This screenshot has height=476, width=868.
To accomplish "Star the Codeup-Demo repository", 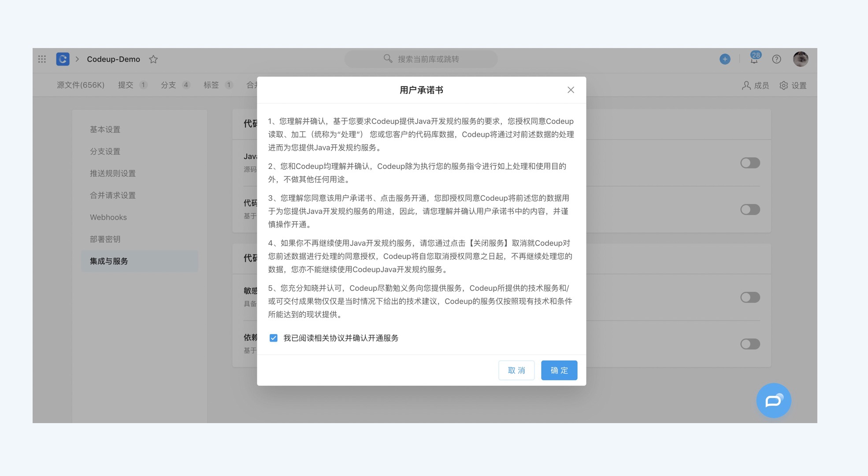I will (x=153, y=59).
